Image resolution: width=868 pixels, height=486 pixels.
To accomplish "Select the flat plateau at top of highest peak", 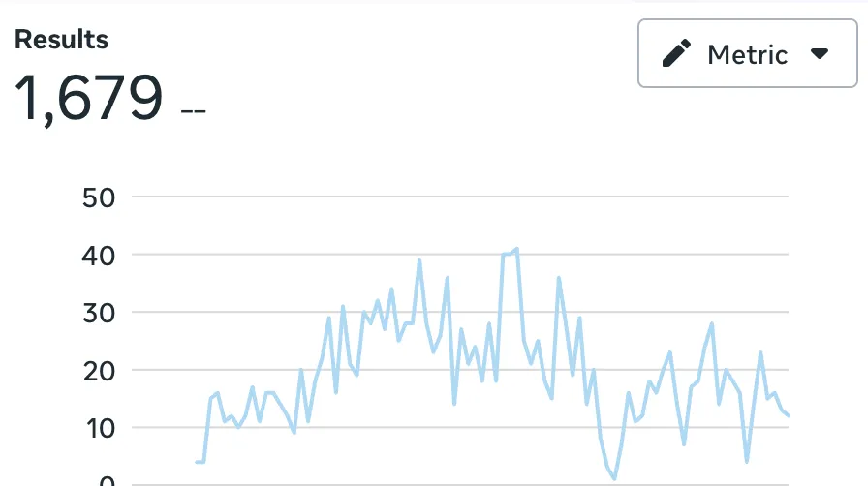I will point(510,253).
